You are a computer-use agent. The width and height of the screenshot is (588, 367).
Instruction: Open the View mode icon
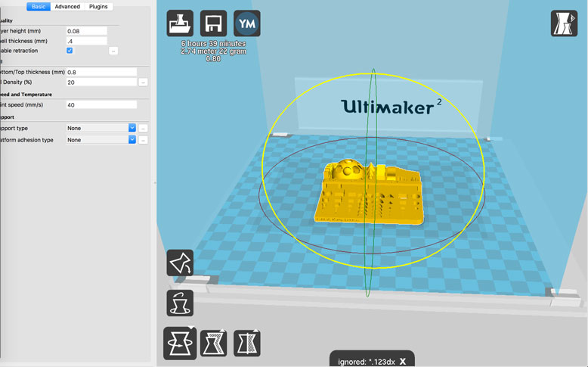pos(564,23)
